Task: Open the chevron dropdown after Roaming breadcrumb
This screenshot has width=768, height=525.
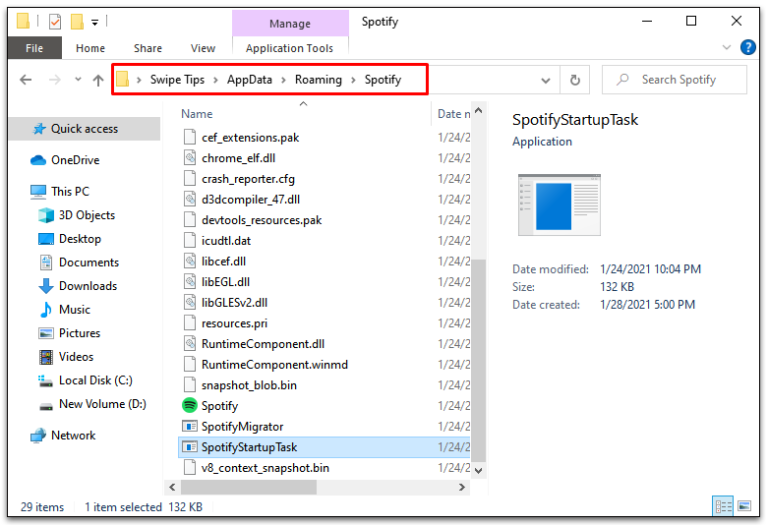Action: (353, 80)
